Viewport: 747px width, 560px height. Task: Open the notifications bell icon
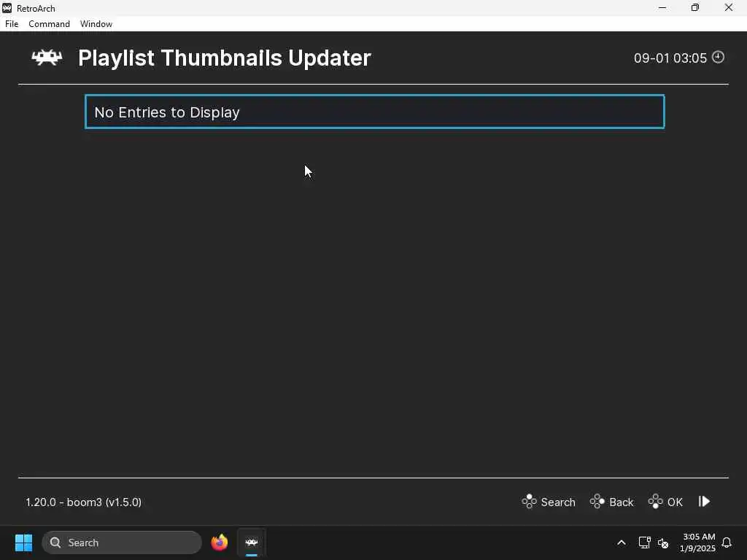coord(727,542)
